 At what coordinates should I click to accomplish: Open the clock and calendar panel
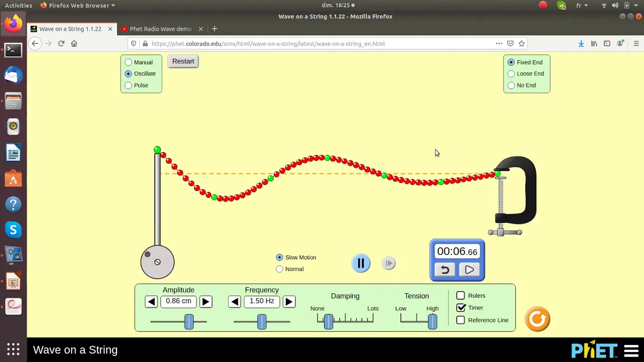pos(338,6)
